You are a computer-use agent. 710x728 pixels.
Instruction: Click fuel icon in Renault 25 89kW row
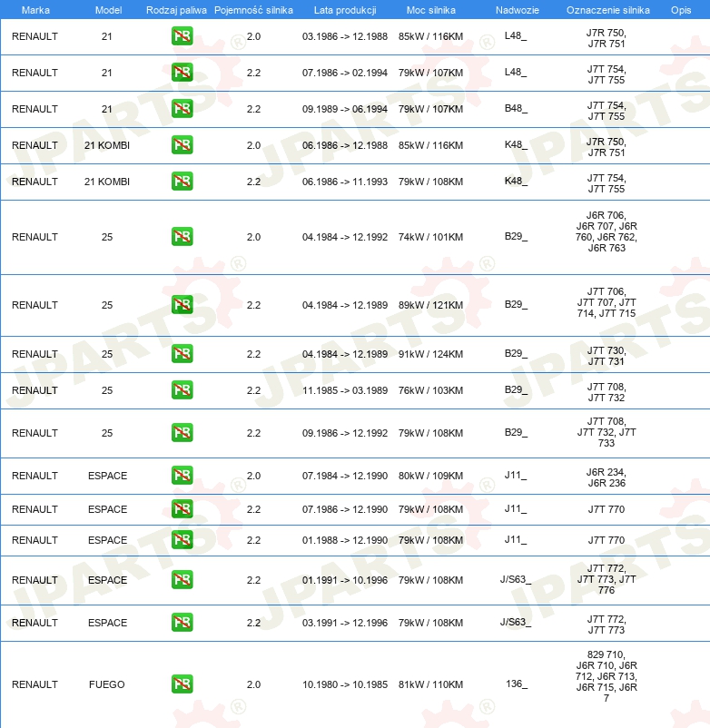pos(182,305)
